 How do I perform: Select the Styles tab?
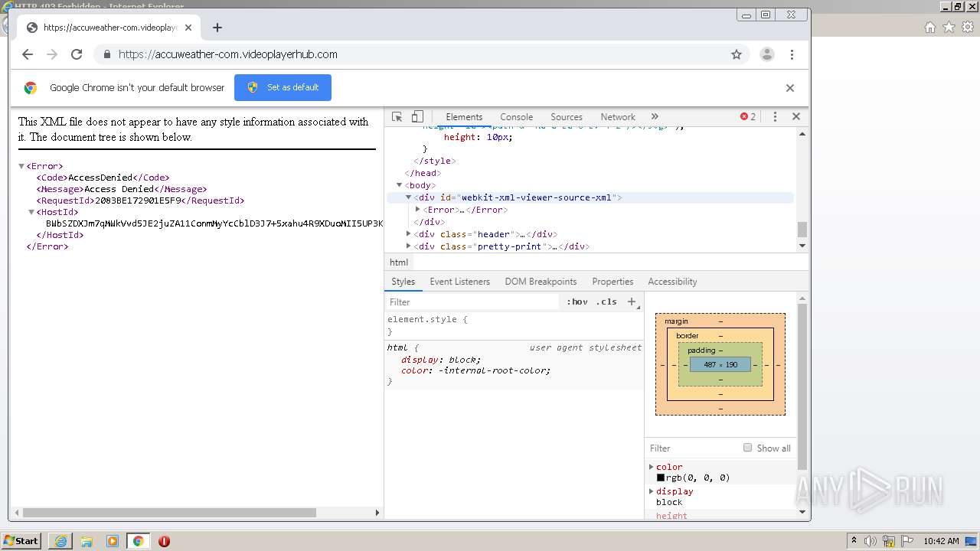pyautogui.click(x=403, y=282)
